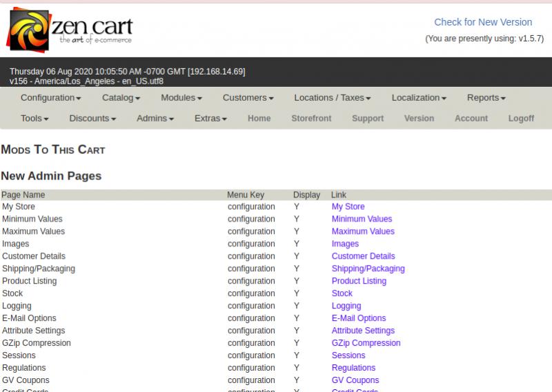Expand the Extras dropdown menu
This screenshot has width=552, height=392.
pyautogui.click(x=210, y=118)
